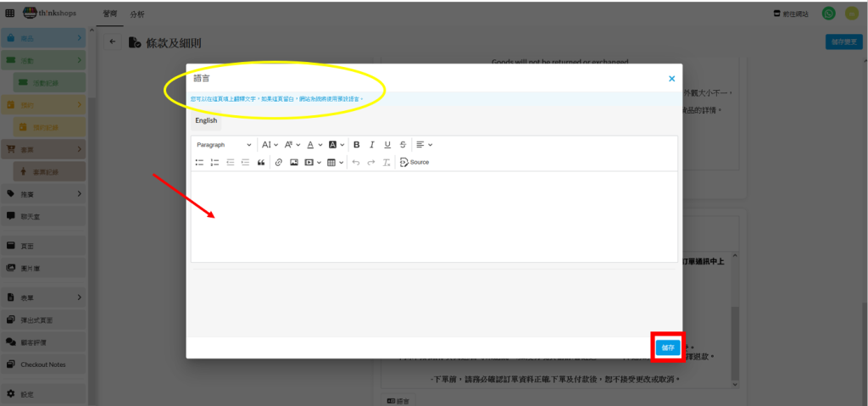
Task: Open the font size dropdown
Action: [270, 145]
